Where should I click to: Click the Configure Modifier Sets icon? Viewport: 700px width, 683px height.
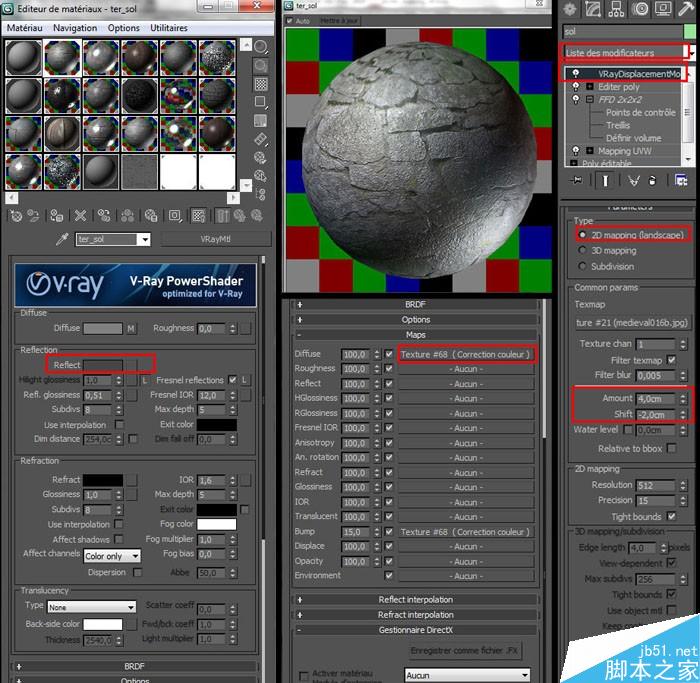coord(681,180)
